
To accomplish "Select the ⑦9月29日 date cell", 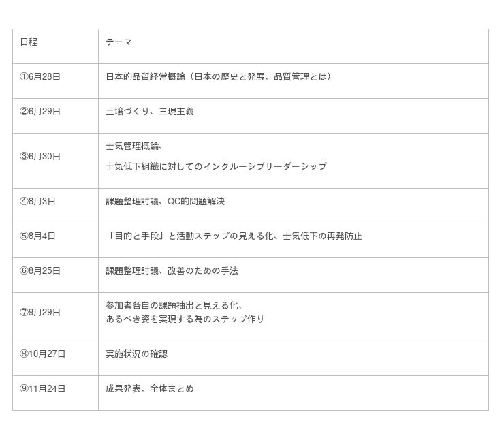I will click(x=40, y=313).
